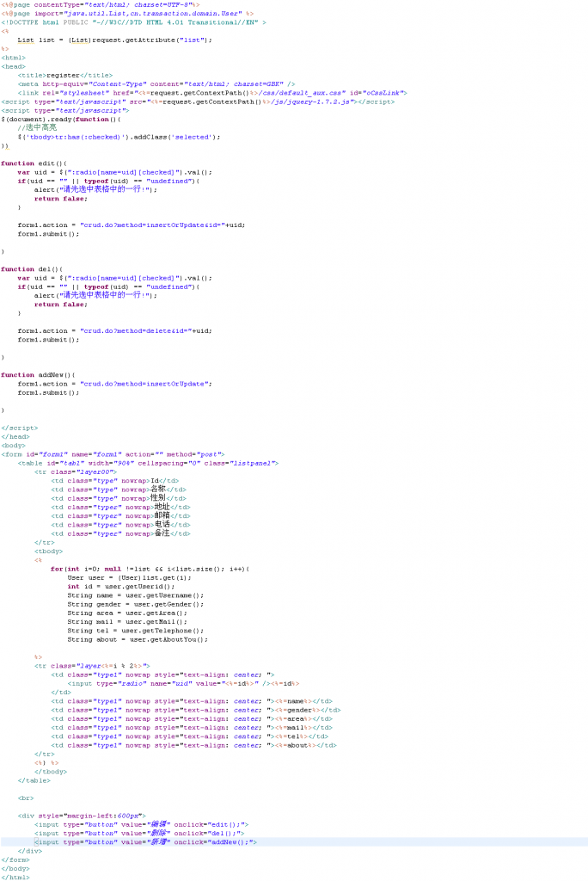Click the String area = user.getArea() line
The height and width of the screenshot is (881, 588).
click(x=127, y=613)
